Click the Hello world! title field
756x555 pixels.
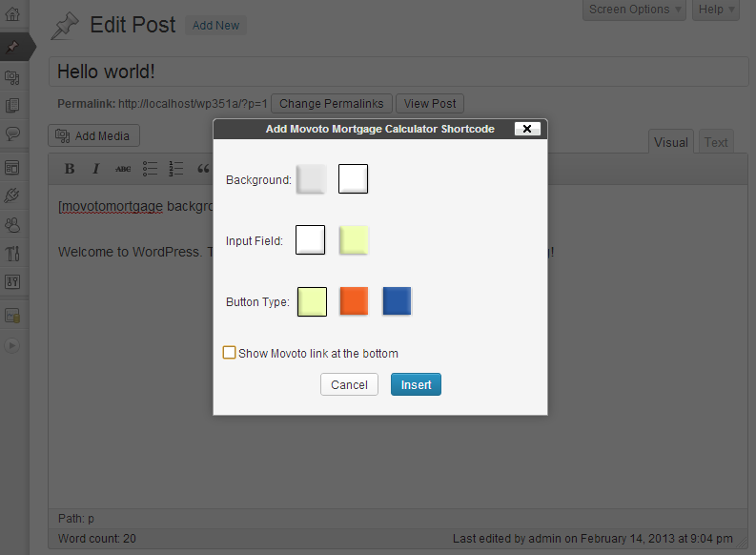(398, 72)
